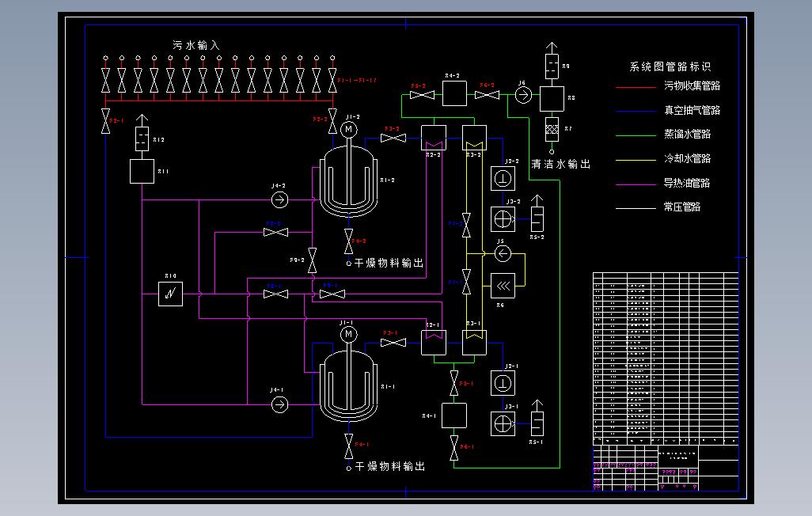This screenshot has width=812, height=516.
Task: Pick the red legend line sample
Action: [x=636, y=88]
